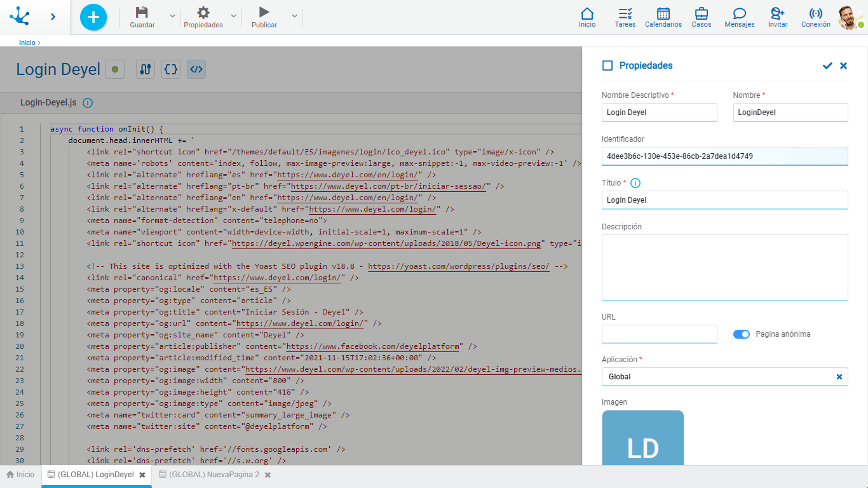Image resolution: width=868 pixels, height=488 pixels.
Task: Click the Identificador field
Action: 725,156
